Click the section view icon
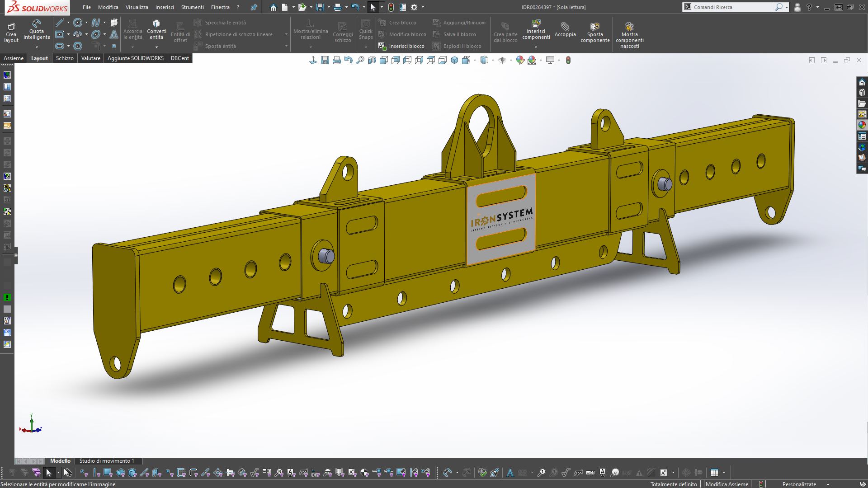868x488 pixels. pyautogui.click(x=372, y=60)
